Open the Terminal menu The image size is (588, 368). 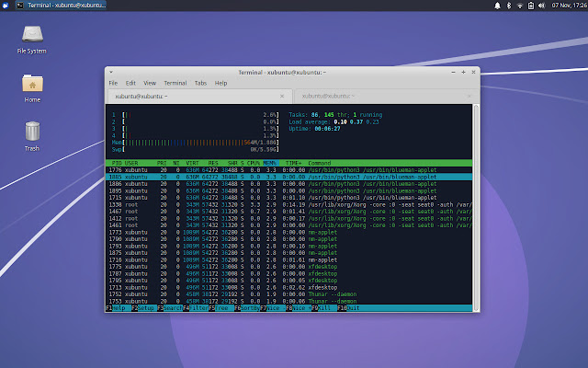(175, 83)
